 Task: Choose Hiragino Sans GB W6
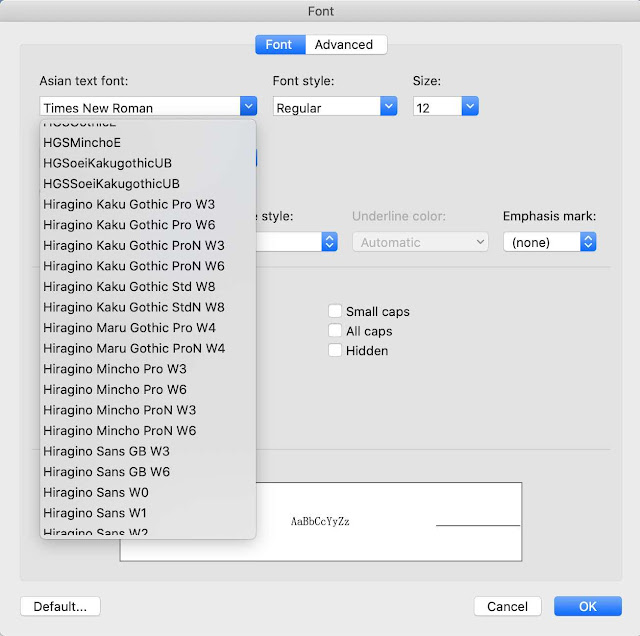pyautogui.click(x=148, y=472)
